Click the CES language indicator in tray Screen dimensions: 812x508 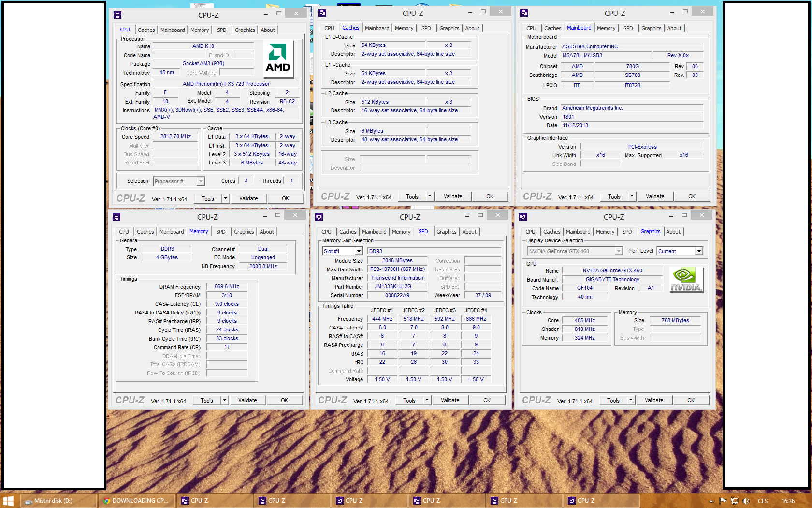763,501
